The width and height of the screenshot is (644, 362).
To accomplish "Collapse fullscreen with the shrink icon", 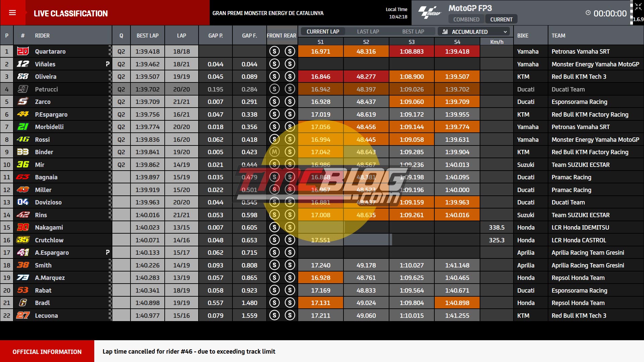I will point(638,7).
